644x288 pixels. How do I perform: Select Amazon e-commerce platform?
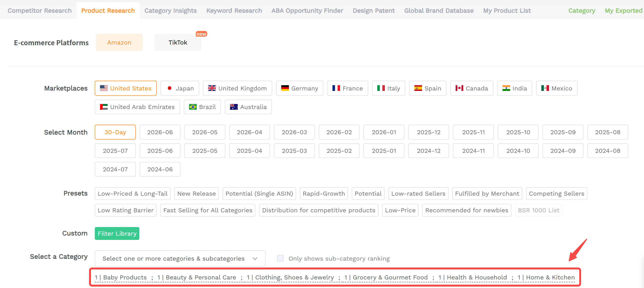(119, 42)
